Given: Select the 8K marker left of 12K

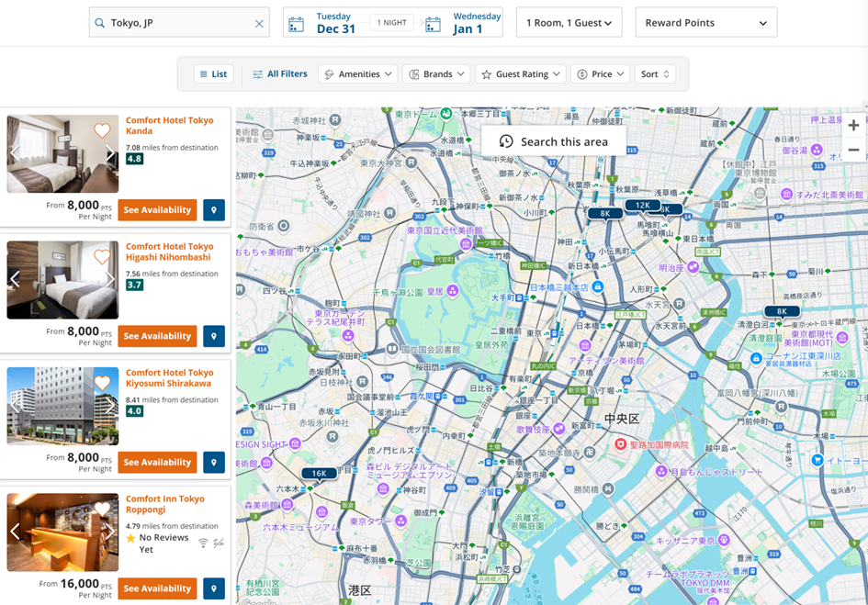Looking at the screenshot, I should (x=605, y=214).
